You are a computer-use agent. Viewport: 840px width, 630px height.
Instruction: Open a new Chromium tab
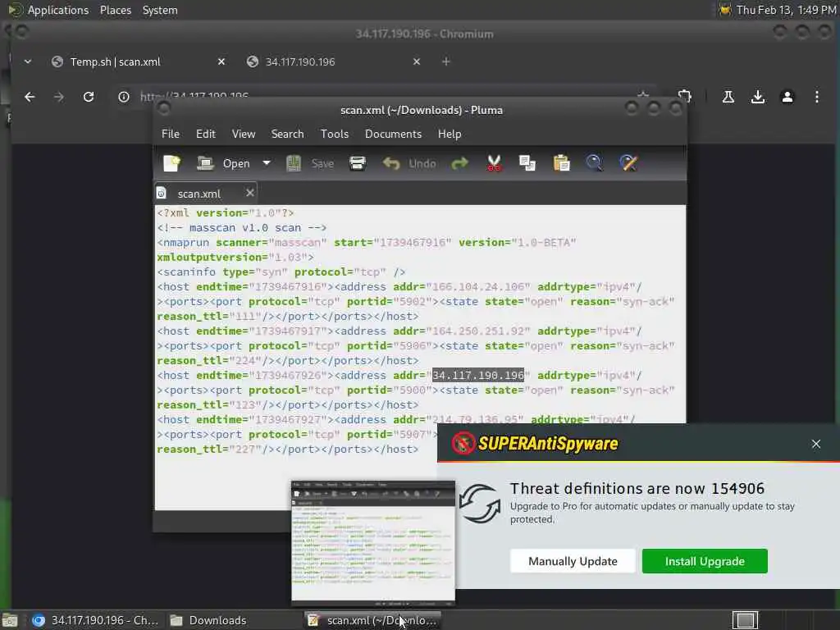[445, 62]
